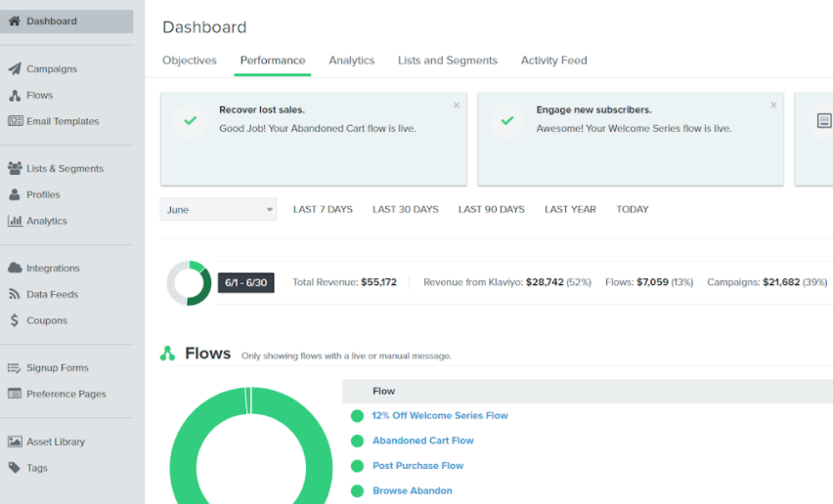Click the Flows $7,059 revenue value

652,282
